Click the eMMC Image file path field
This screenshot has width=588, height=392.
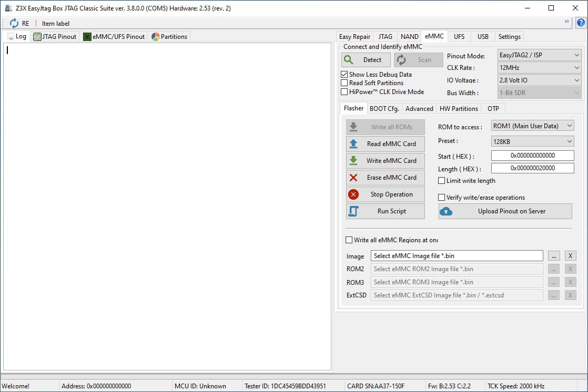[x=457, y=256]
